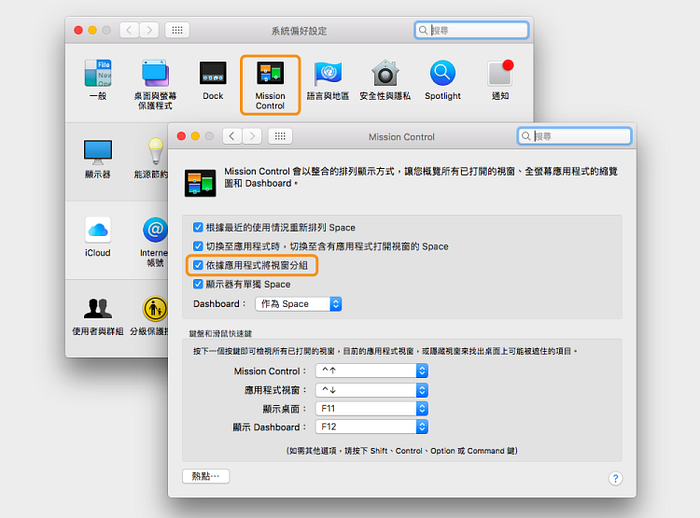Open the Dock preferences icon

[213, 74]
